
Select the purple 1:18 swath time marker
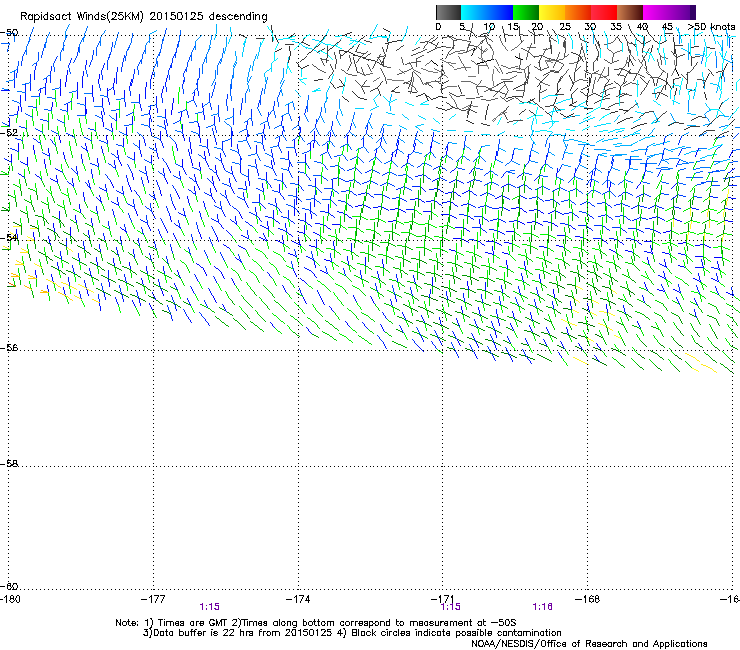pyautogui.click(x=542, y=607)
